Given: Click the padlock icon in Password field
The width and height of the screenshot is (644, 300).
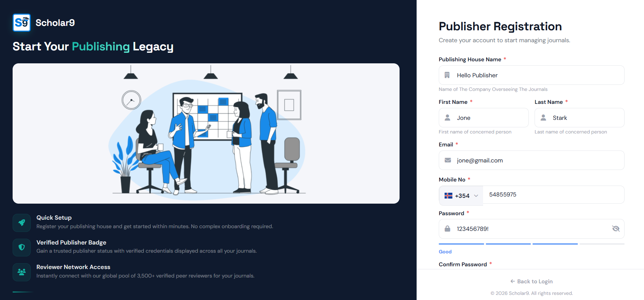Looking at the screenshot, I should tap(447, 228).
